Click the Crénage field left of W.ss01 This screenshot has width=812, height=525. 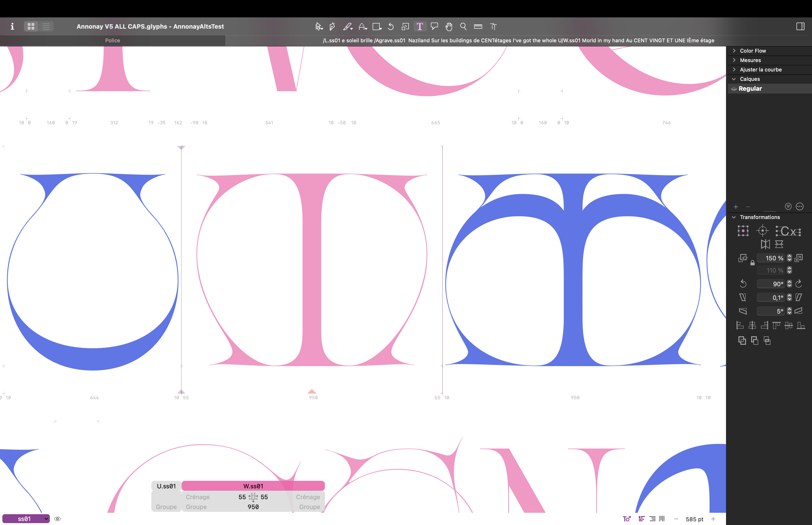click(198, 497)
